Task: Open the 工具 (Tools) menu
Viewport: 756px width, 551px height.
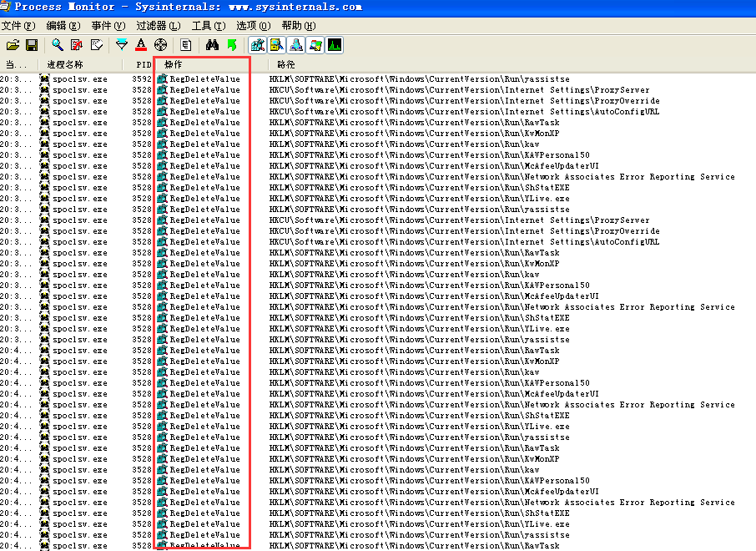Action: [x=208, y=26]
